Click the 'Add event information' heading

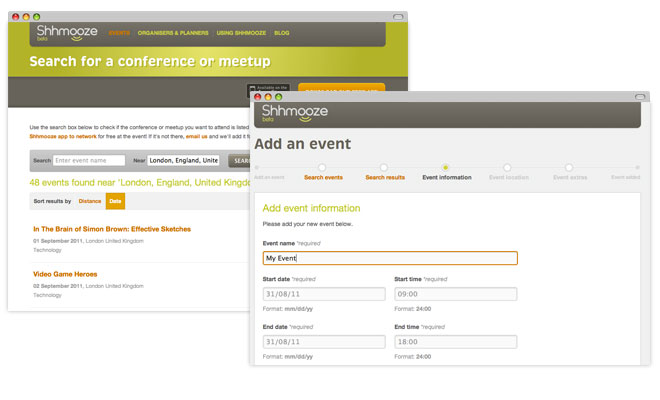(311, 208)
